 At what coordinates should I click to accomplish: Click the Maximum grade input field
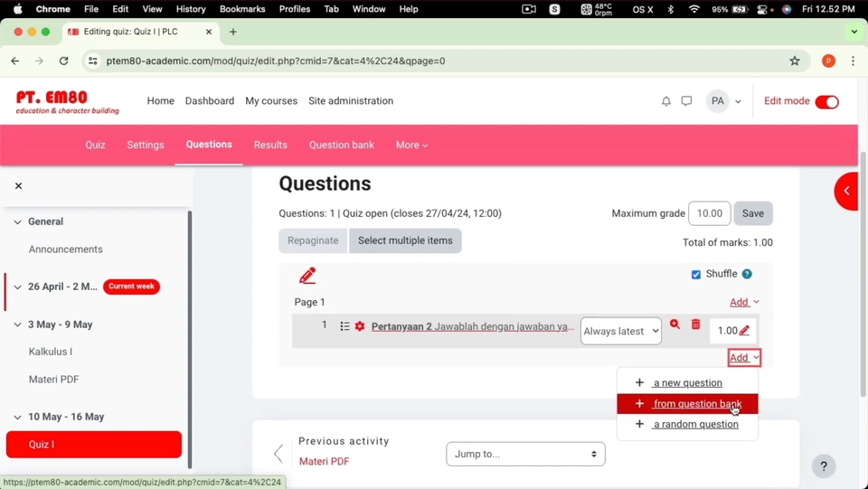tap(710, 213)
